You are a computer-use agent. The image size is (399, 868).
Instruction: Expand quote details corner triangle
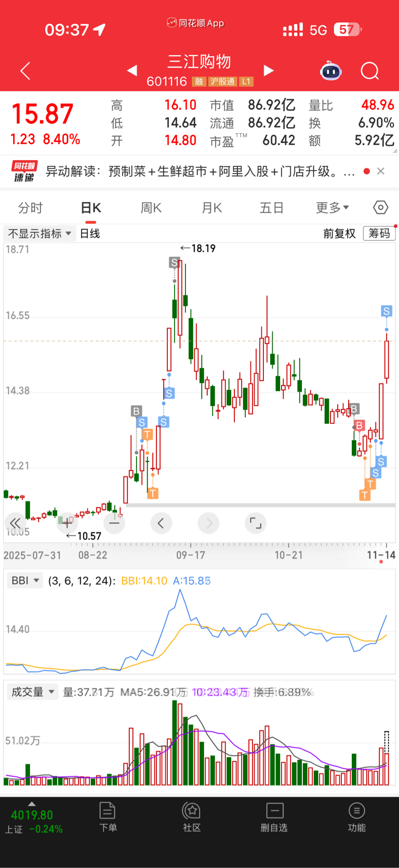click(x=395, y=151)
